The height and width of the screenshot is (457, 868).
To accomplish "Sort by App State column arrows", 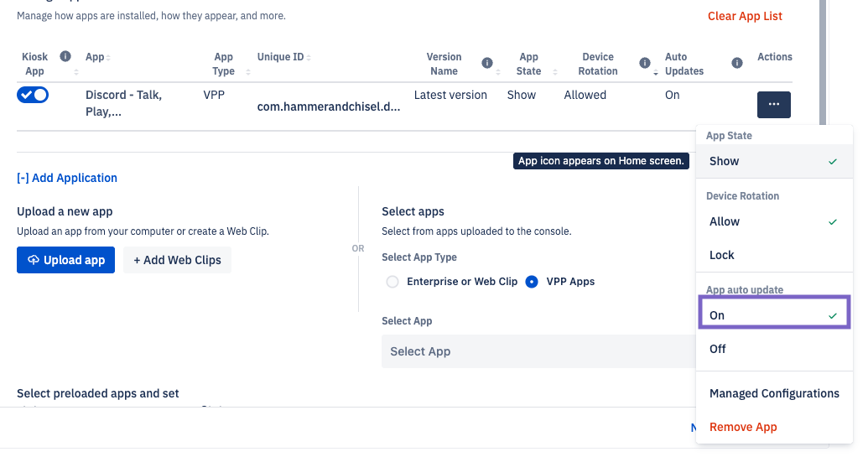I will [554, 72].
